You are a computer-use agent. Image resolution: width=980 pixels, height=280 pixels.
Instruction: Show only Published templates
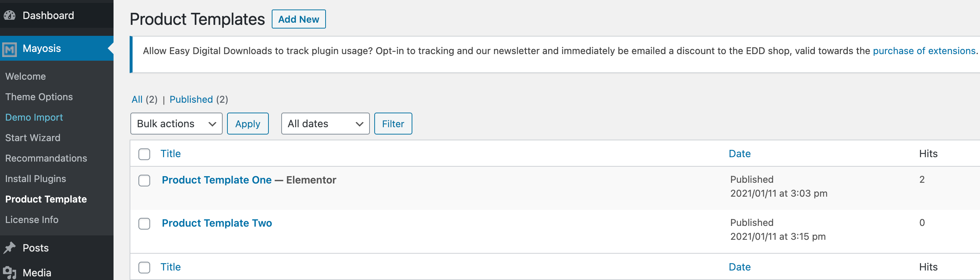point(191,99)
